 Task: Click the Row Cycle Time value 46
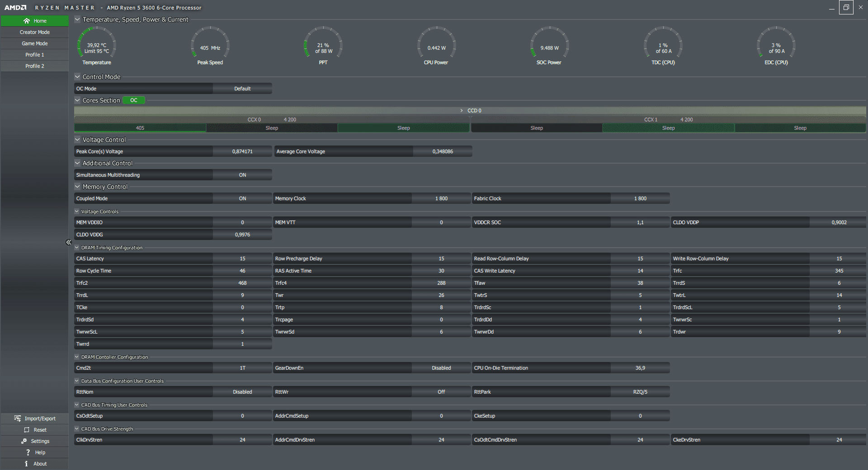(x=242, y=271)
